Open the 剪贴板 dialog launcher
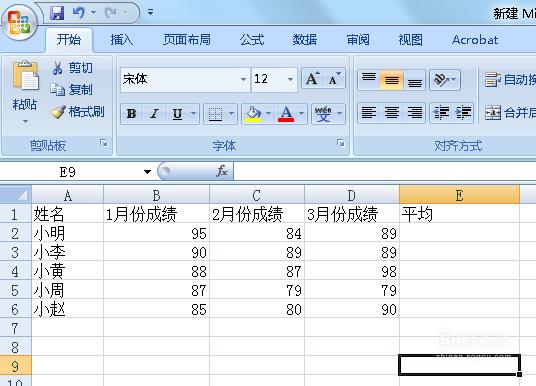Image resolution: width=536 pixels, height=386 pixels. [x=104, y=143]
